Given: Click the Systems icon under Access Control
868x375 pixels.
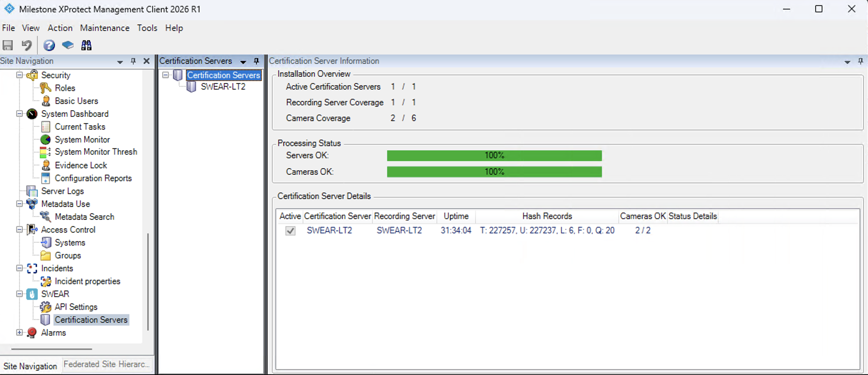Looking at the screenshot, I should click(x=45, y=243).
